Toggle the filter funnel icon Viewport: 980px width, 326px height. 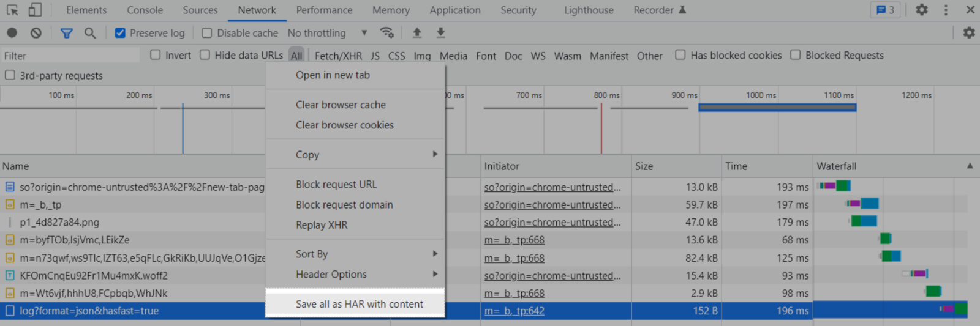pyautogui.click(x=66, y=33)
